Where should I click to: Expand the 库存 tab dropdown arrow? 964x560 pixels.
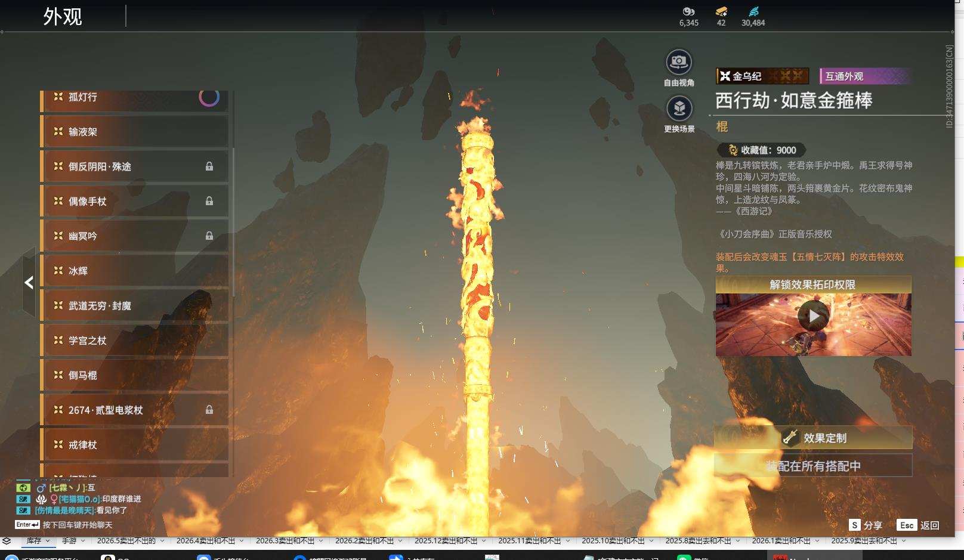(x=48, y=541)
